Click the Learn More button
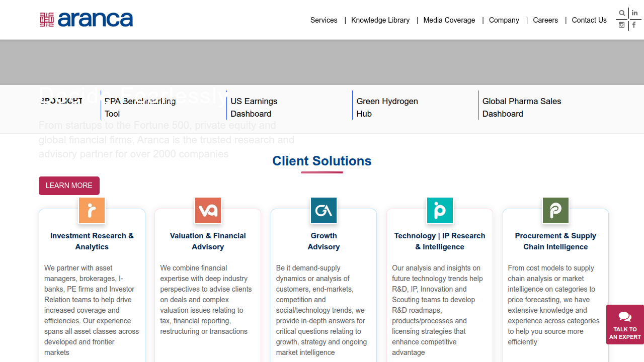 [x=69, y=186]
